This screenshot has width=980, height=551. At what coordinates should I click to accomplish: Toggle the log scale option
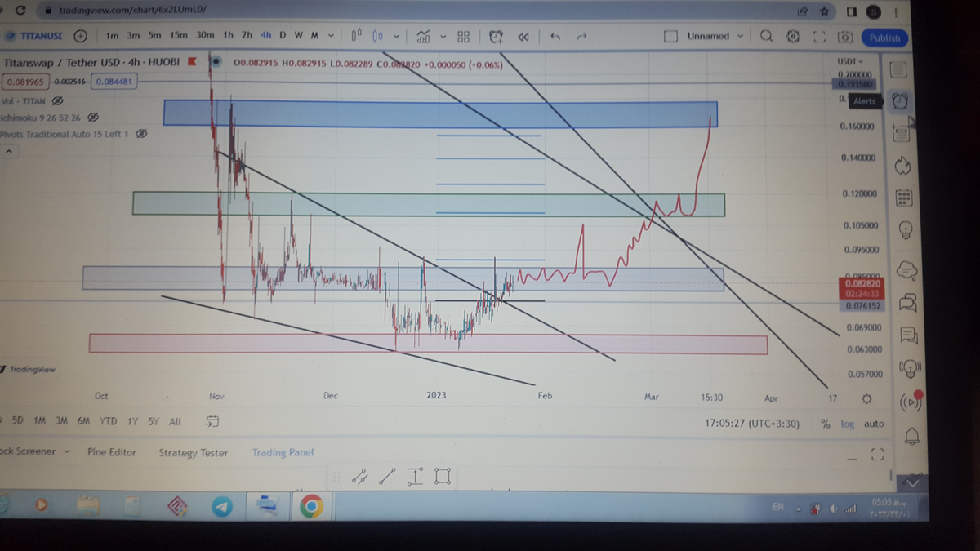click(848, 424)
